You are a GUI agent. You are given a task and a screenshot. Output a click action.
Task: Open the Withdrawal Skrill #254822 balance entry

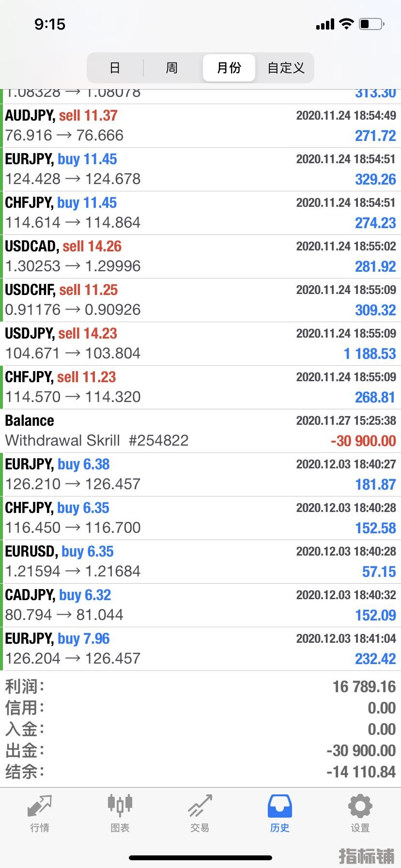click(200, 431)
